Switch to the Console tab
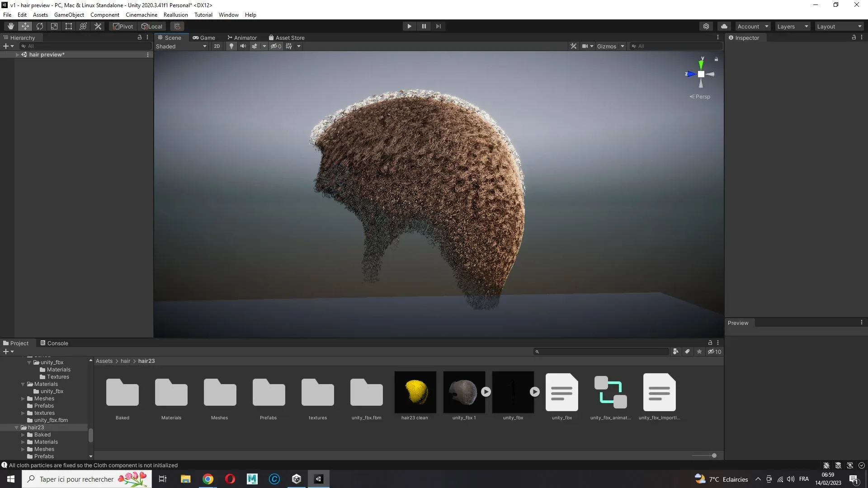 coord(54,343)
